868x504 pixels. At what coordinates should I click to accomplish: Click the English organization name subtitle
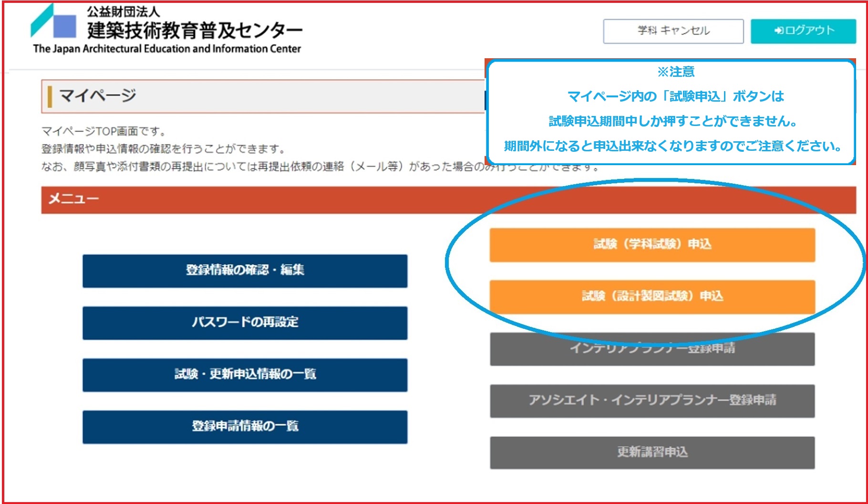(x=167, y=49)
